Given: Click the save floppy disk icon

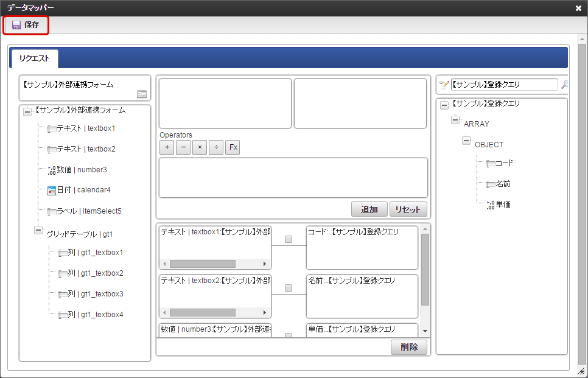Looking at the screenshot, I should coord(16,25).
